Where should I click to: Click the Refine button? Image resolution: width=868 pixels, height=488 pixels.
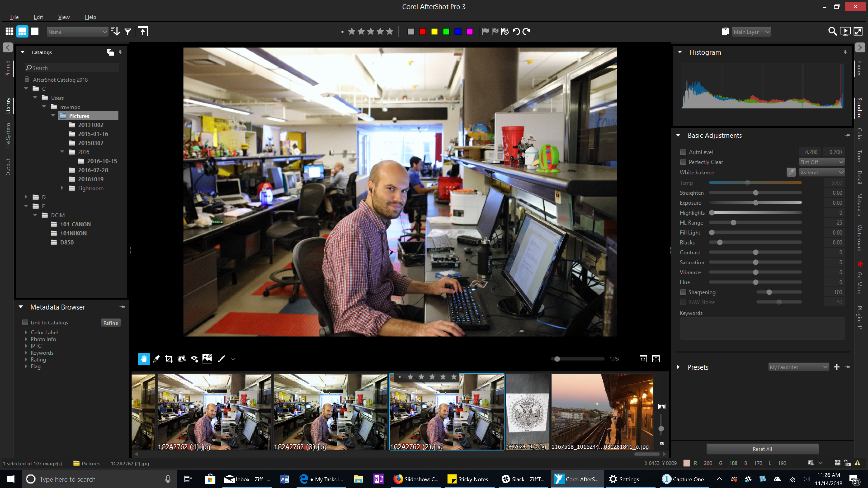point(111,323)
